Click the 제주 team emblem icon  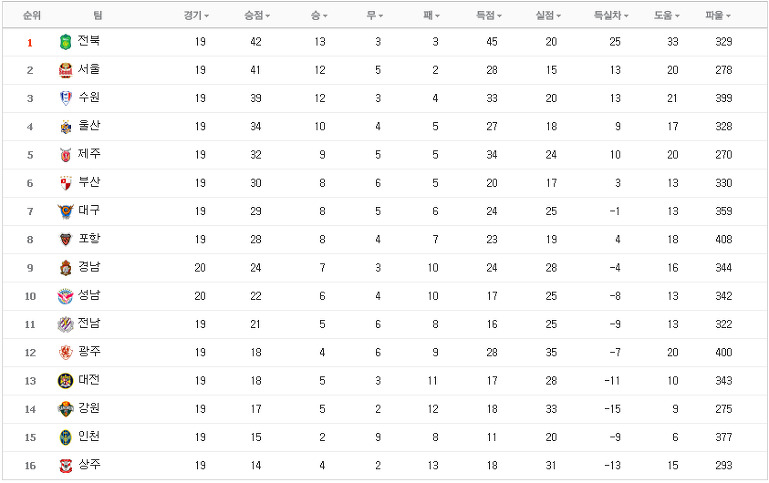(65, 155)
